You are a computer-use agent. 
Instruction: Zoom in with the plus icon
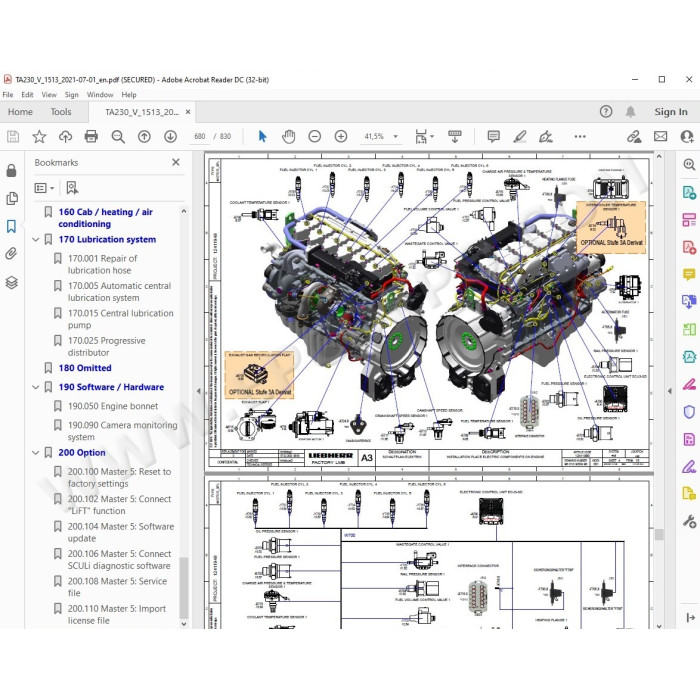tap(341, 136)
